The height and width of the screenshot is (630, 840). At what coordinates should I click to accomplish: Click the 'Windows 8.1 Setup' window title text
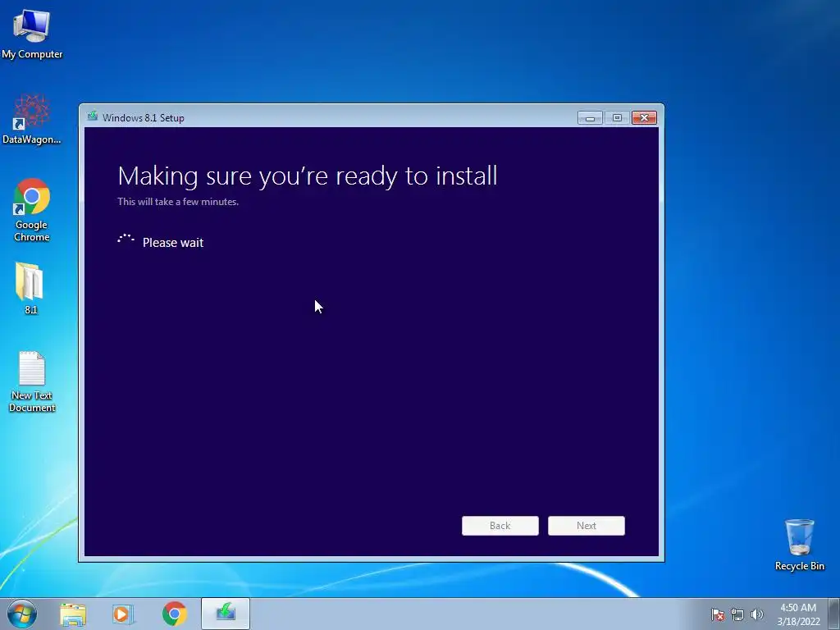coord(143,118)
